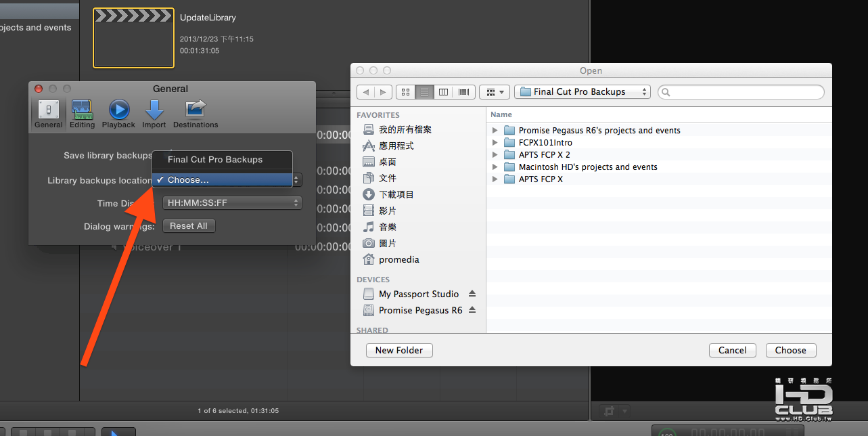Screen dimensions: 868x436
Task: Expand the FCPX101Intro folder
Action: tap(495, 142)
